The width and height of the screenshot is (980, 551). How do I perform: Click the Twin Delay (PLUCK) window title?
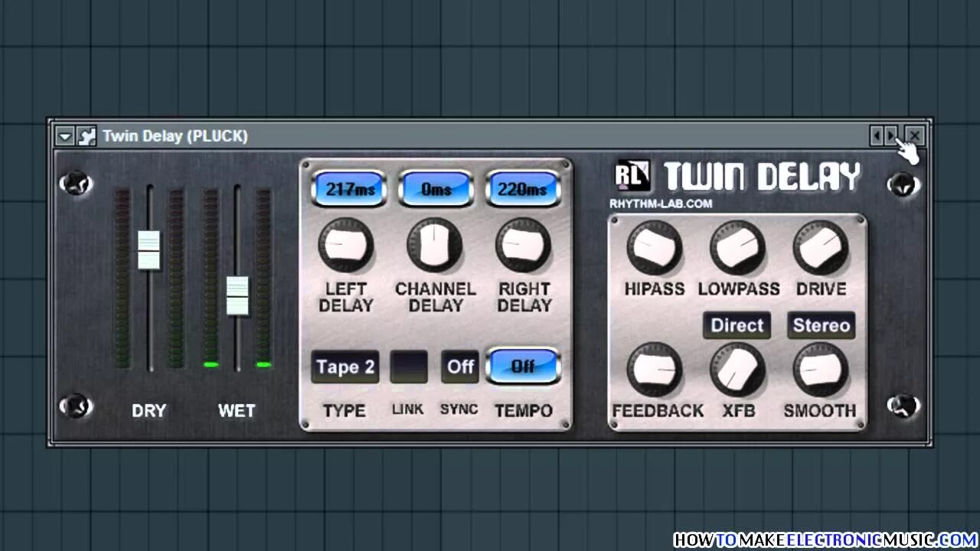pyautogui.click(x=175, y=136)
